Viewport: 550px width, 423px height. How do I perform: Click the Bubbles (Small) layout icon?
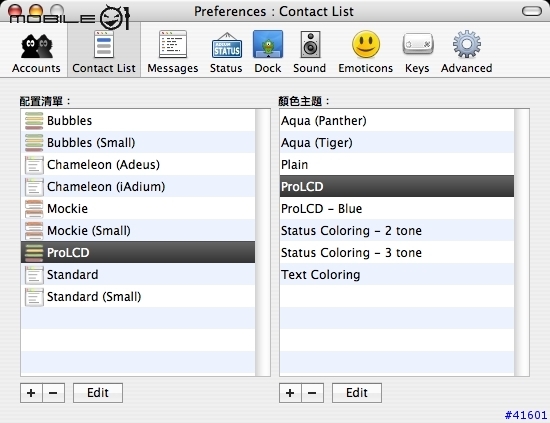[x=34, y=143]
